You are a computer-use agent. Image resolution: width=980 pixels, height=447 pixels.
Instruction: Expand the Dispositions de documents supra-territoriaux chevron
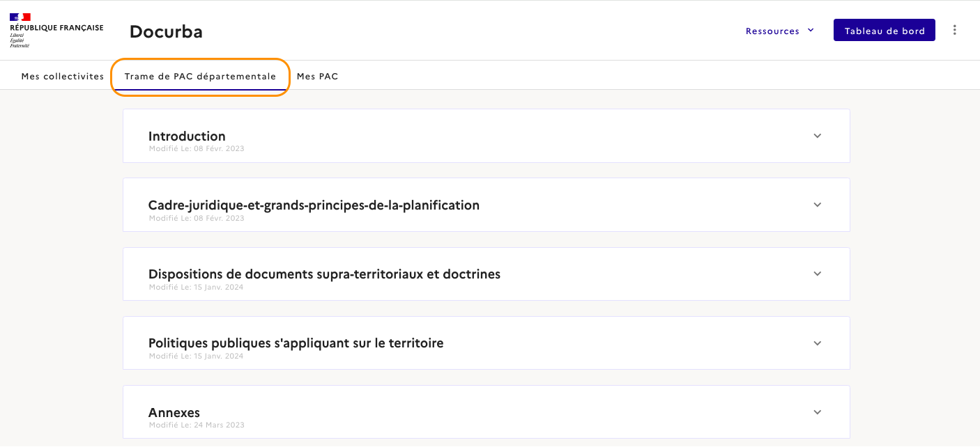click(x=818, y=274)
